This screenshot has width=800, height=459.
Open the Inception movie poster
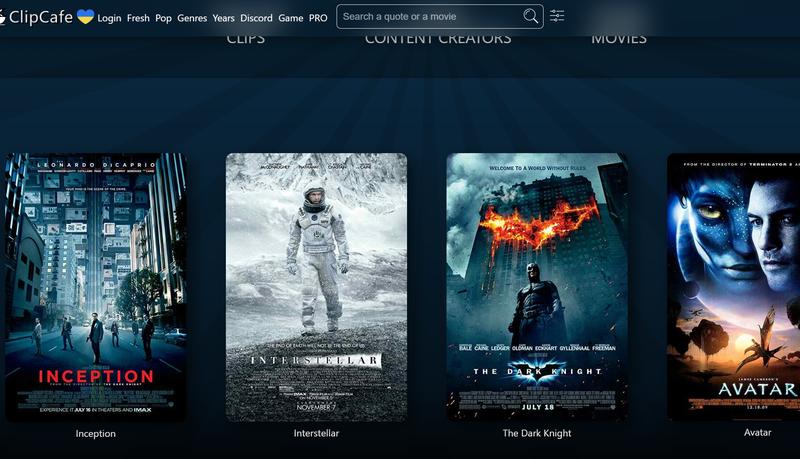click(95, 287)
